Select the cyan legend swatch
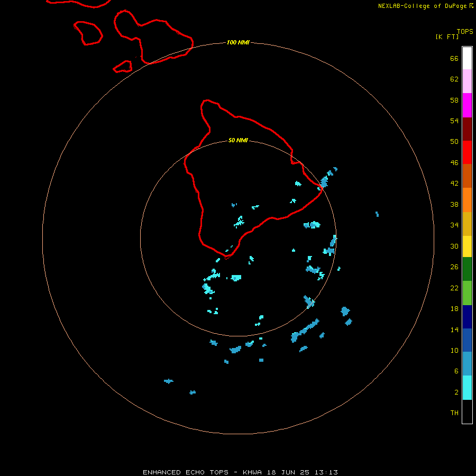Image resolution: width=476 pixels, height=476 pixels. [467, 388]
